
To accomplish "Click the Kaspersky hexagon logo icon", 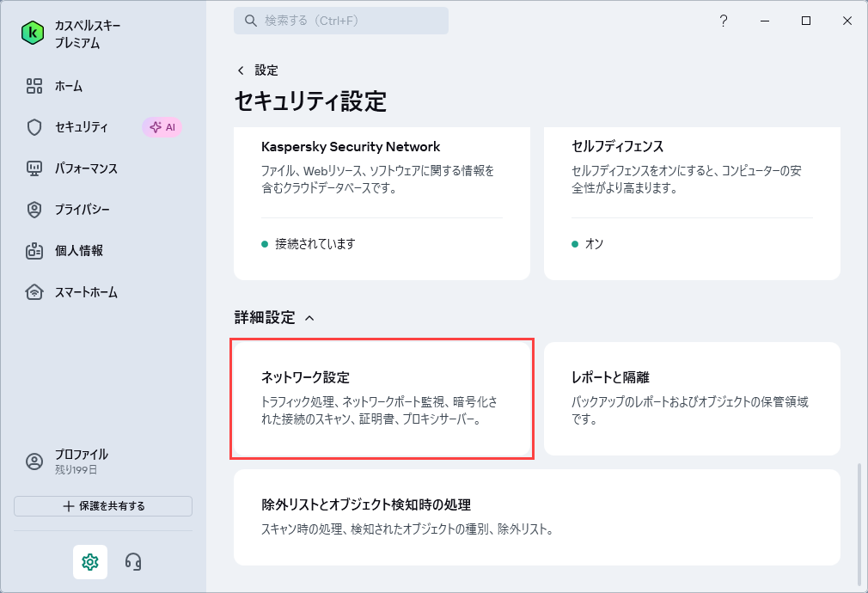I will pyautogui.click(x=33, y=34).
